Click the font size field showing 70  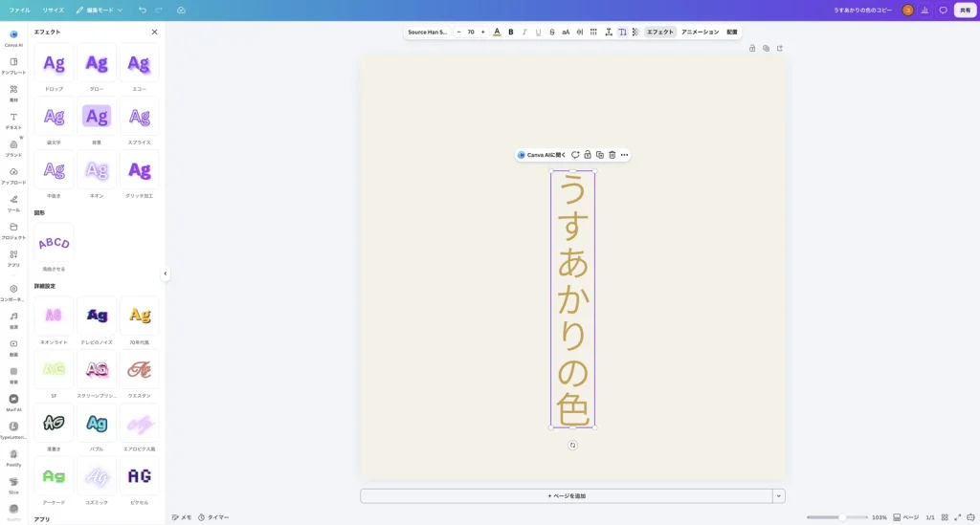coord(471,32)
